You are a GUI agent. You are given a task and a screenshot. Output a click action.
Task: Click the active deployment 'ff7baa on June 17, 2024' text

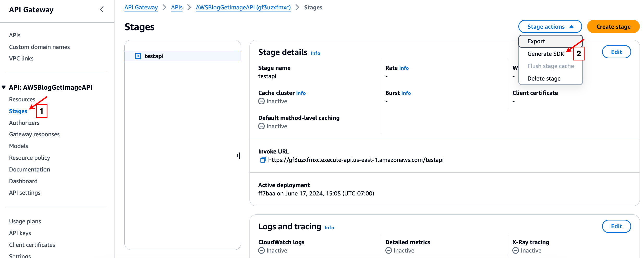316,193
